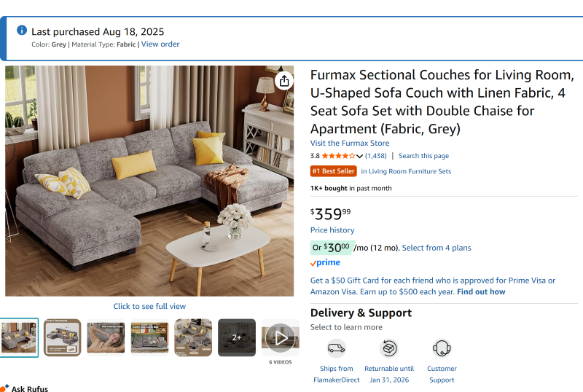Click the share icon on product image
Image resolution: width=583 pixels, height=392 pixels.
point(284,81)
